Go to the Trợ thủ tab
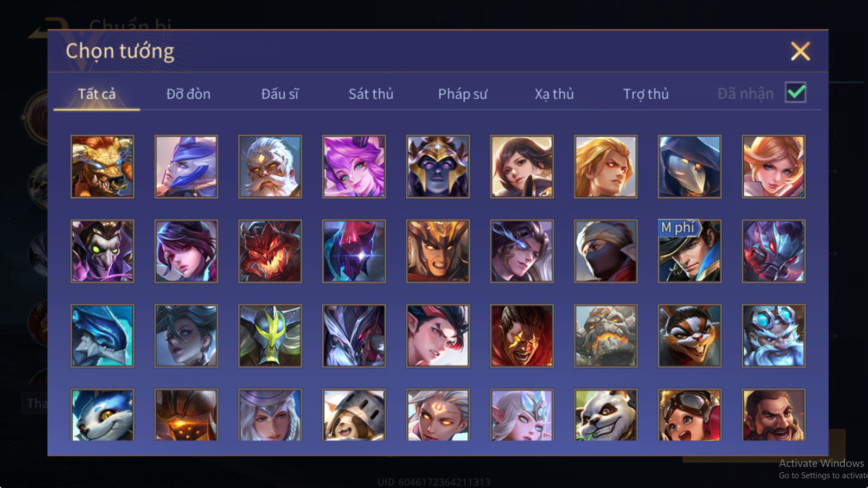This screenshot has width=868, height=488. (646, 94)
